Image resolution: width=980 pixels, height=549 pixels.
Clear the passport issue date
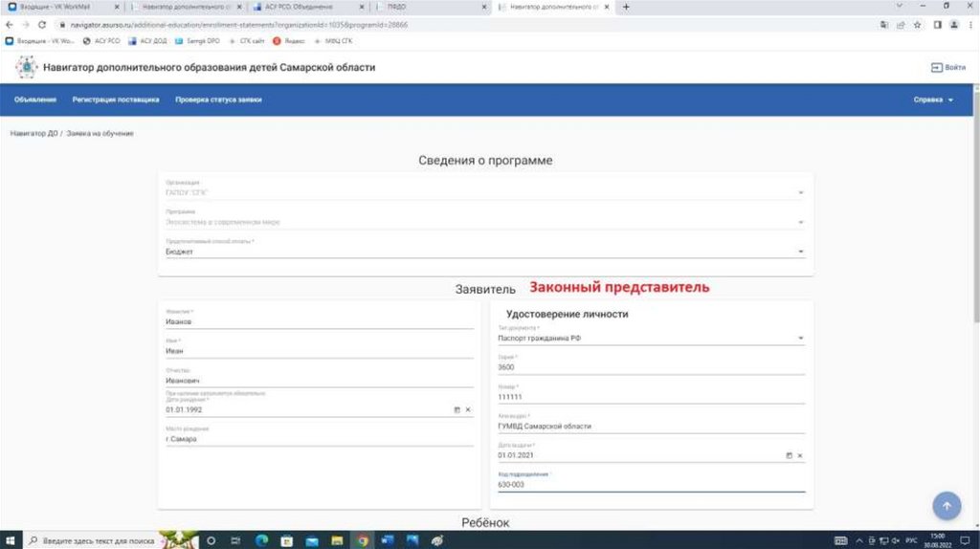[x=800, y=455]
